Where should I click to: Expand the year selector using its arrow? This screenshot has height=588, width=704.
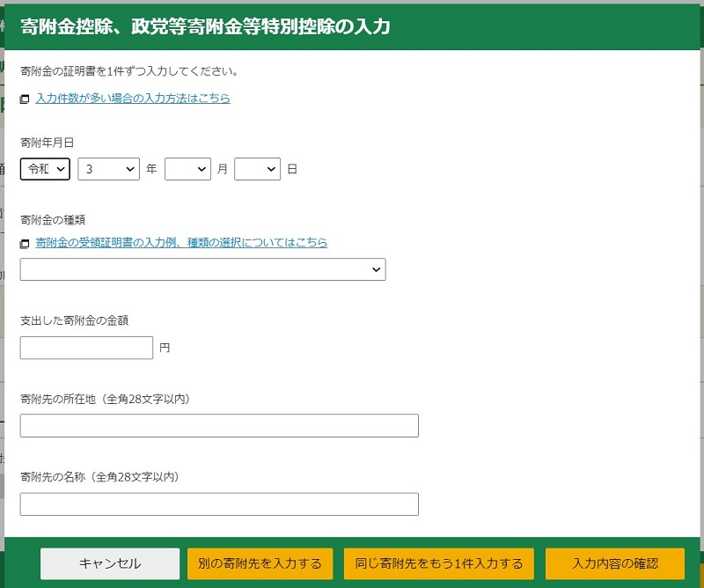tap(128, 168)
